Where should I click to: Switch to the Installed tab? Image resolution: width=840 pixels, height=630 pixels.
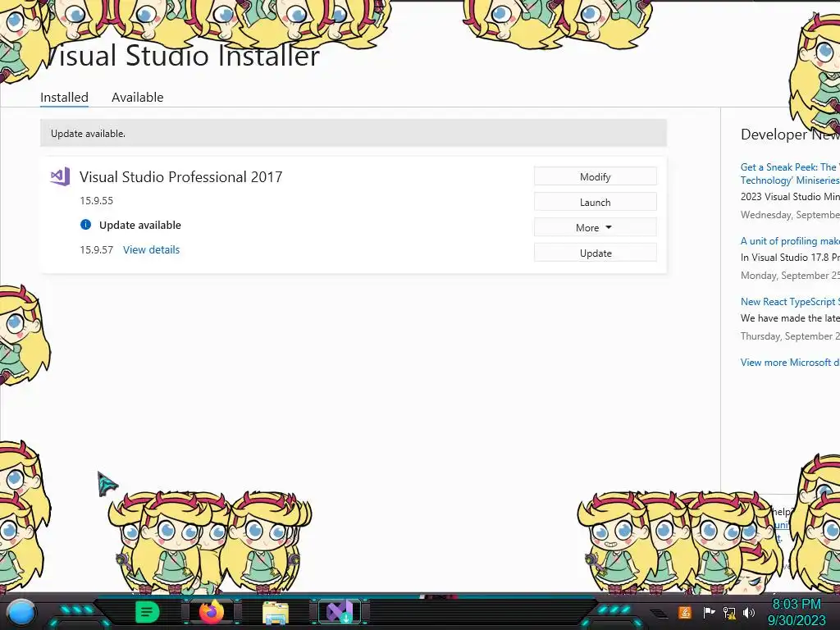point(64,98)
